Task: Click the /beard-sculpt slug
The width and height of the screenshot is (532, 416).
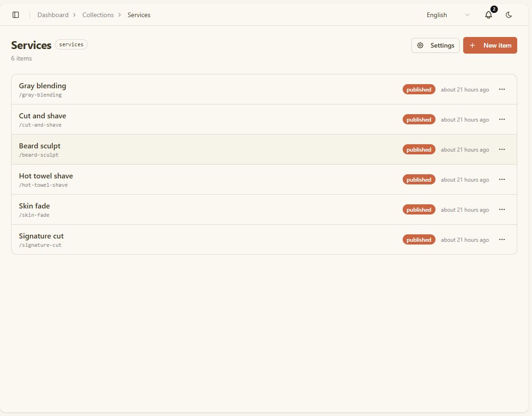Action: [39, 155]
